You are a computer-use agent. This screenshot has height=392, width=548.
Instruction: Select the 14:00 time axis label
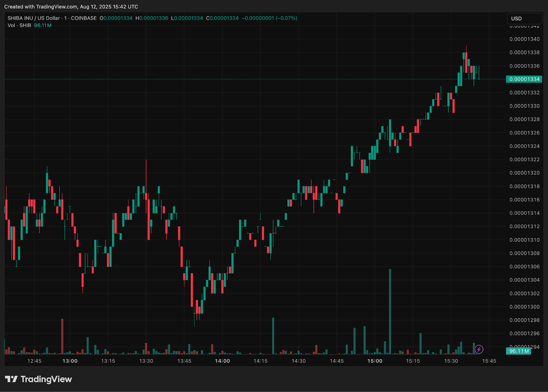coord(222,361)
